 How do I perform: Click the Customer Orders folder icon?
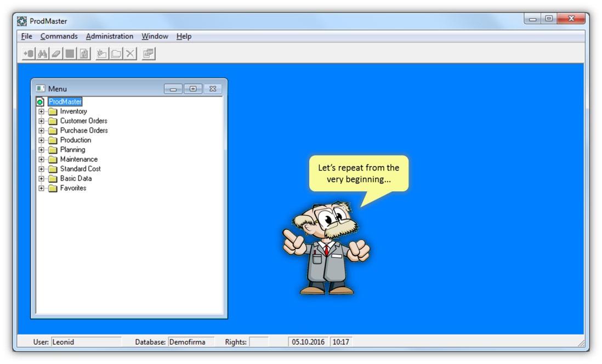point(53,121)
